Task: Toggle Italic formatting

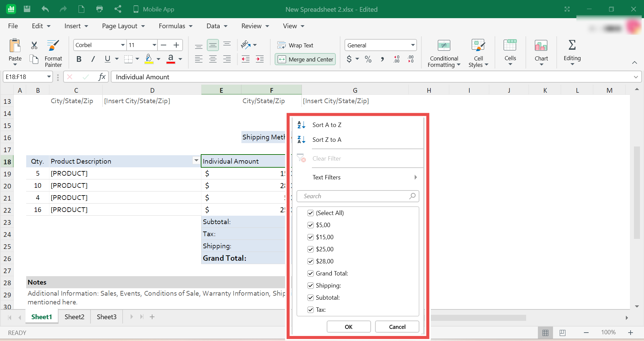Action: click(93, 59)
